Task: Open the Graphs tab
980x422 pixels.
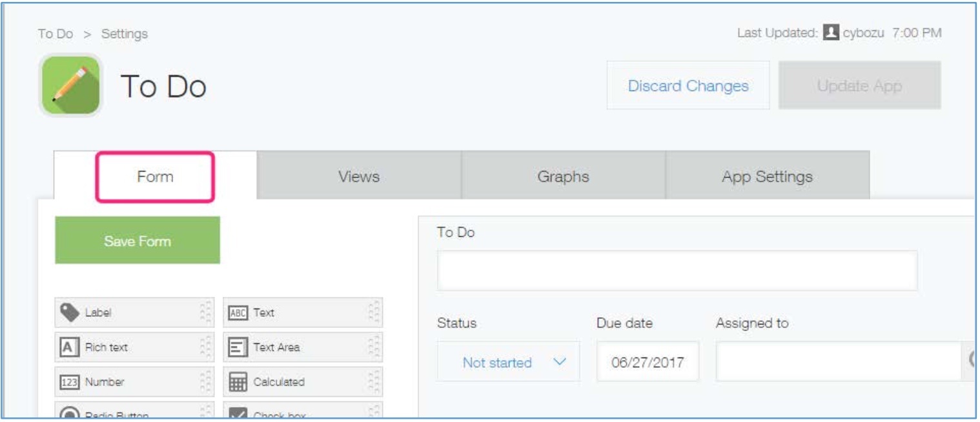Action: tap(563, 176)
